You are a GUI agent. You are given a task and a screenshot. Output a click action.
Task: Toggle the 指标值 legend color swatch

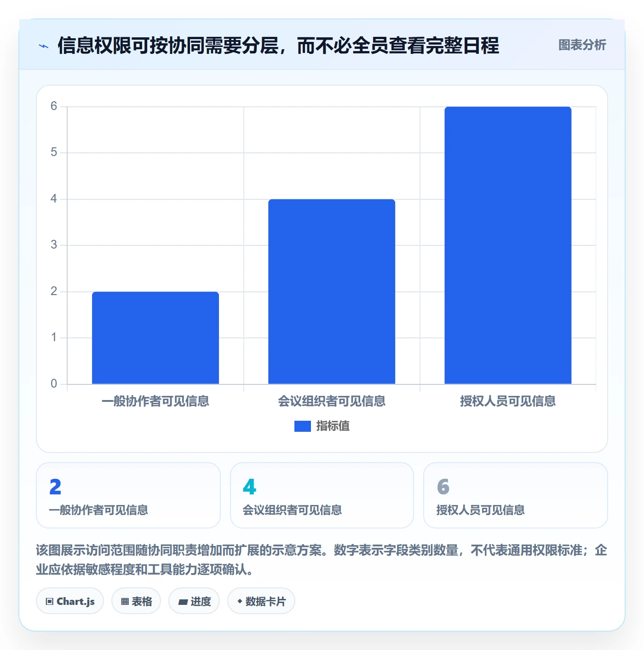302,426
